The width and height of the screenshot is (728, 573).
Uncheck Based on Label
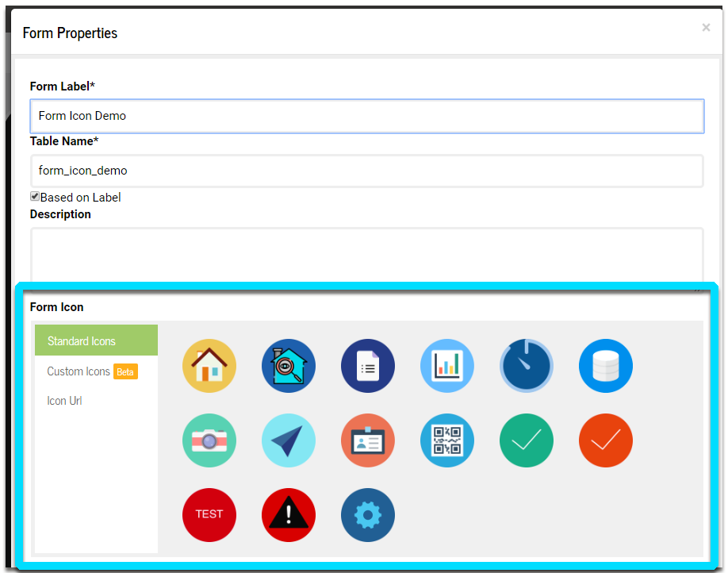34,196
